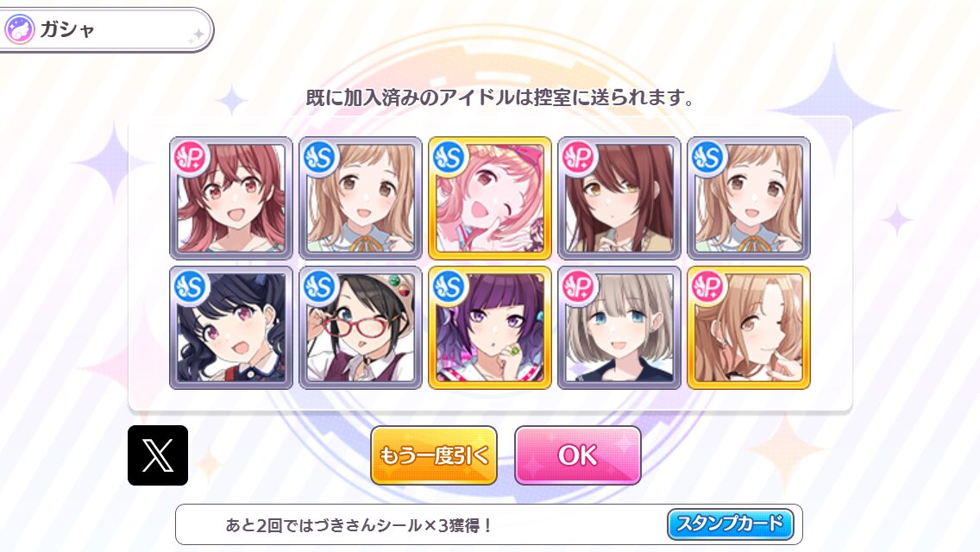The height and width of the screenshot is (552, 980).
Task: Confirm with the pink OK button
Action: 577,455
